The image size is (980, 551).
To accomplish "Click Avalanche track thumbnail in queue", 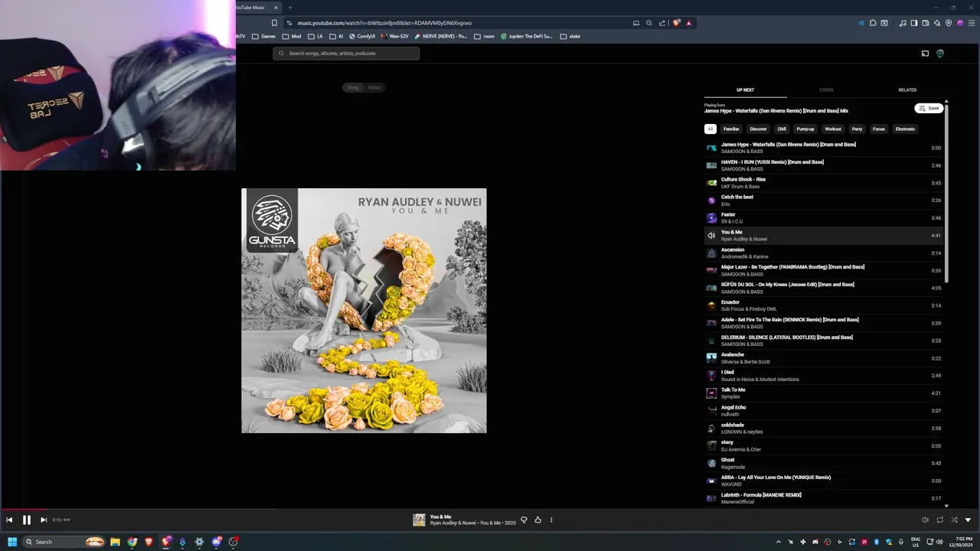I will pos(711,358).
